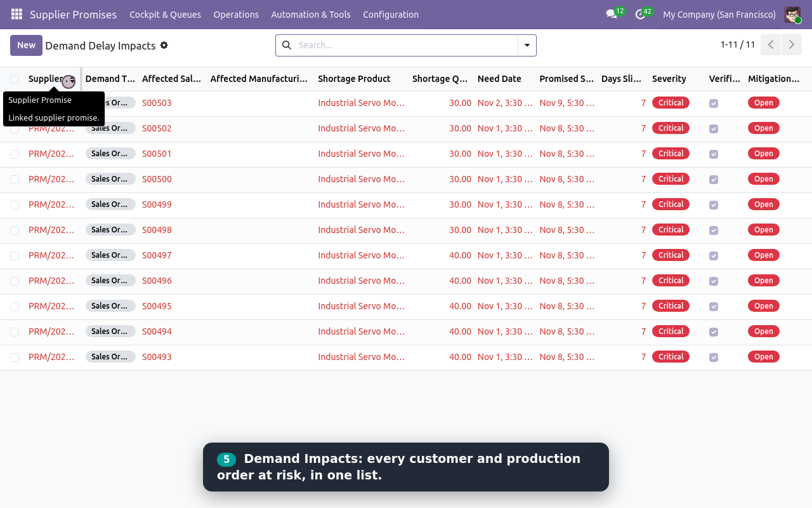Sort by the Affected Manufacturing column header
Screen dimensions: 812x508
pyautogui.click(x=259, y=79)
